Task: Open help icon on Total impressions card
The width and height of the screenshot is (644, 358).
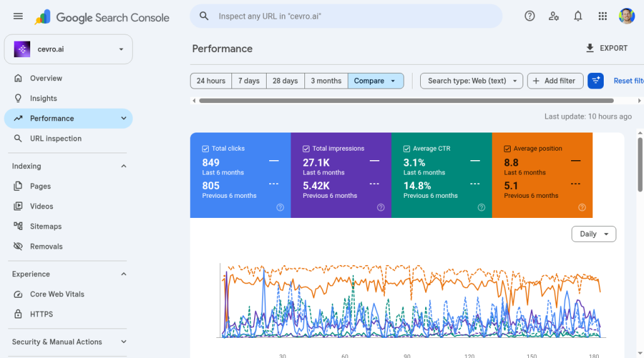Action: tap(380, 207)
